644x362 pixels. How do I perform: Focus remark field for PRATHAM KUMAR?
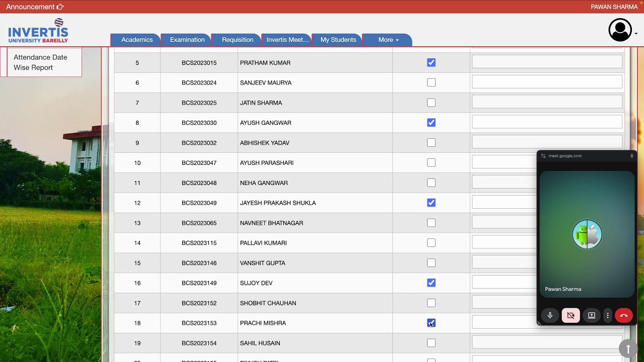[x=547, y=62]
